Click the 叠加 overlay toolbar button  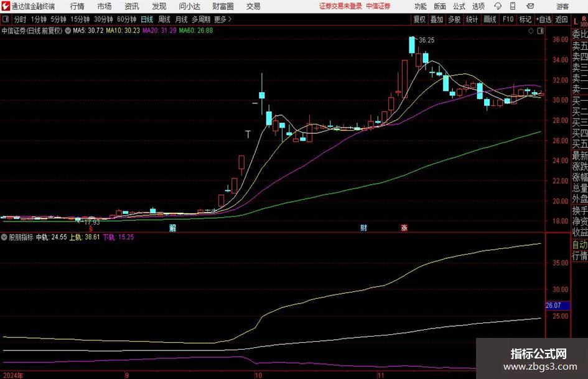pyautogui.click(x=437, y=19)
